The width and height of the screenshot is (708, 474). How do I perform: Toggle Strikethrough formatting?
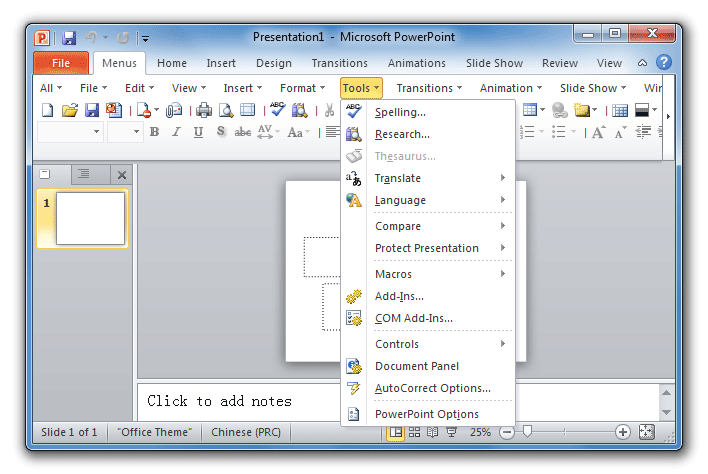(242, 132)
